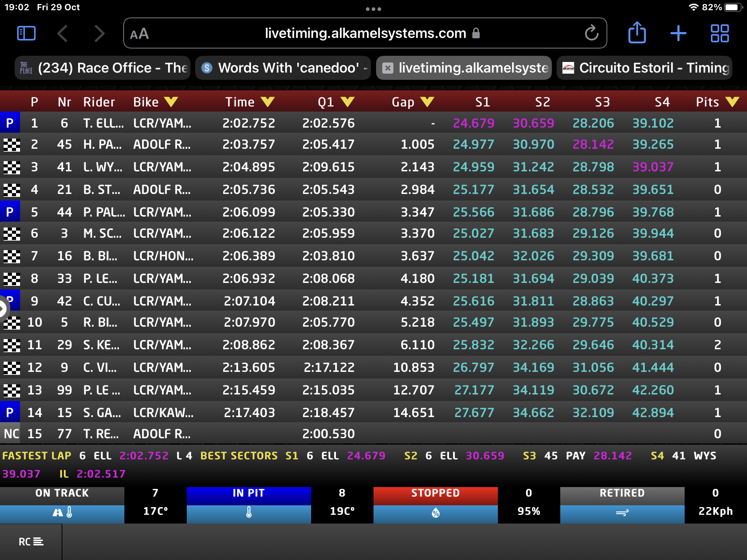The height and width of the screenshot is (560, 747).
Task: Click the S1 column header
Action: (483, 102)
